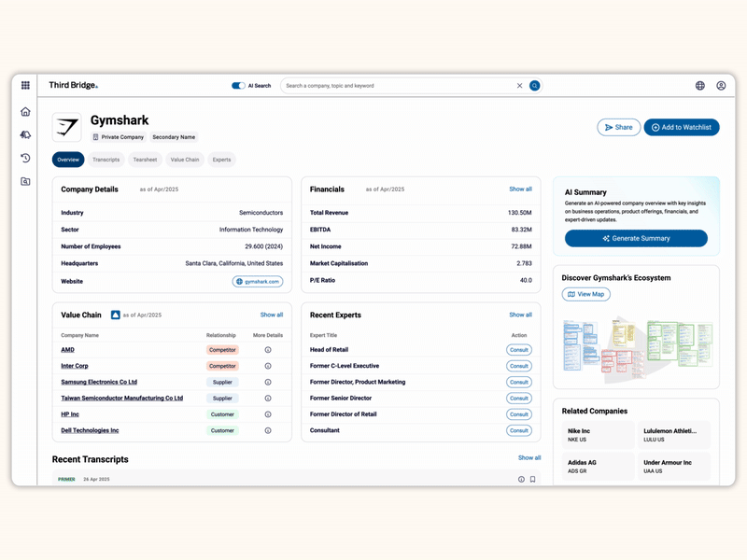Clear the search field with the X
Image resolution: width=747 pixels, height=560 pixels.
[519, 85]
